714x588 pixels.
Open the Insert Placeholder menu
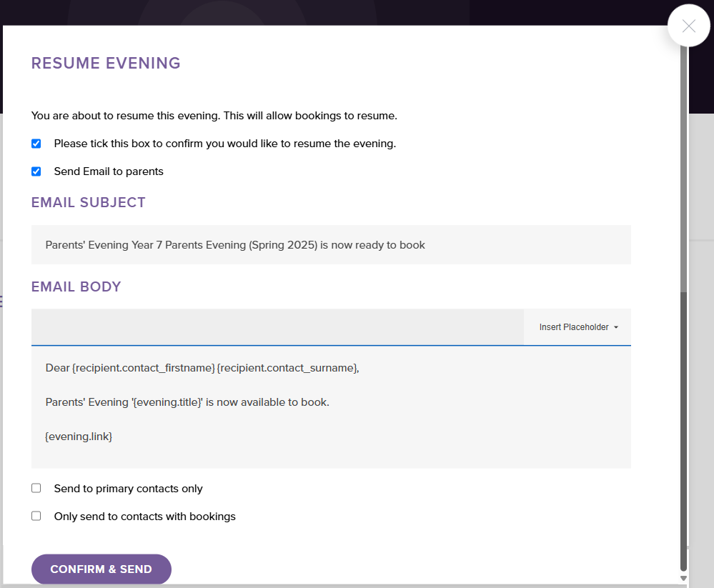(575, 327)
